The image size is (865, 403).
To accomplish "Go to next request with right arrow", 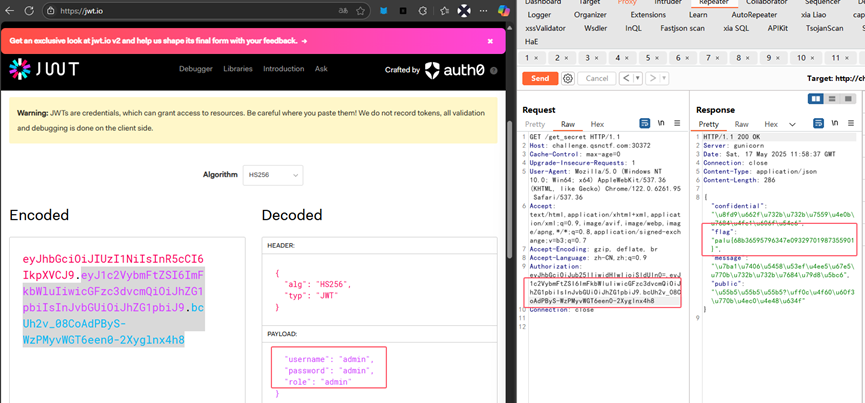I will point(654,78).
